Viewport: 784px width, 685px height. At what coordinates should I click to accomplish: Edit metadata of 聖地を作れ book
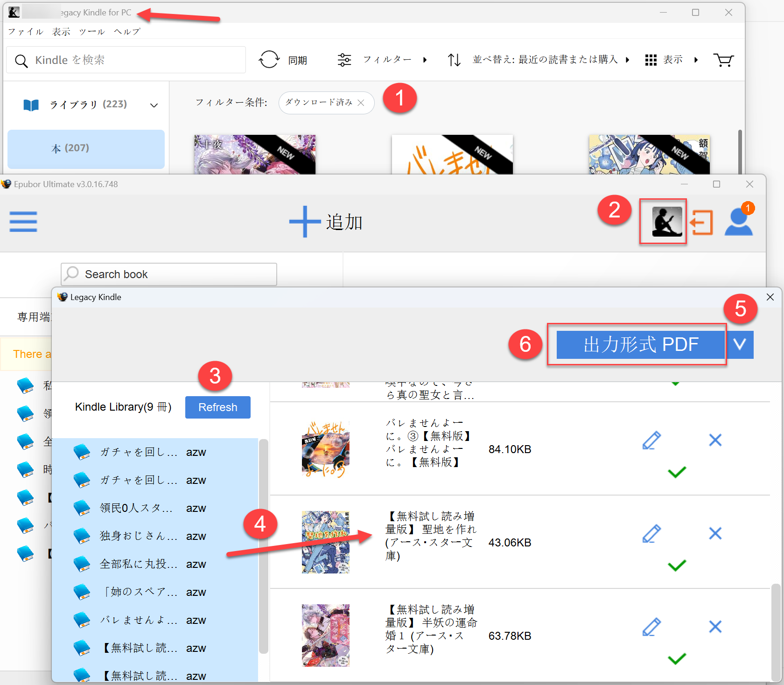pyautogui.click(x=651, y=533)
